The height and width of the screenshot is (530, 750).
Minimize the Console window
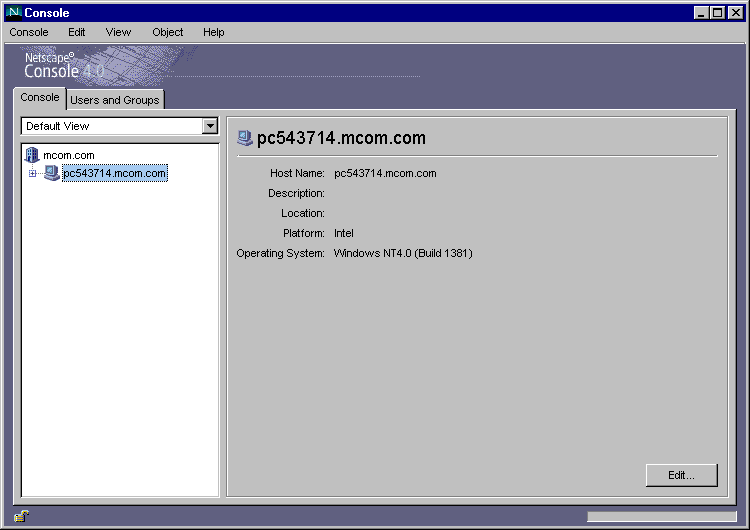701,13
